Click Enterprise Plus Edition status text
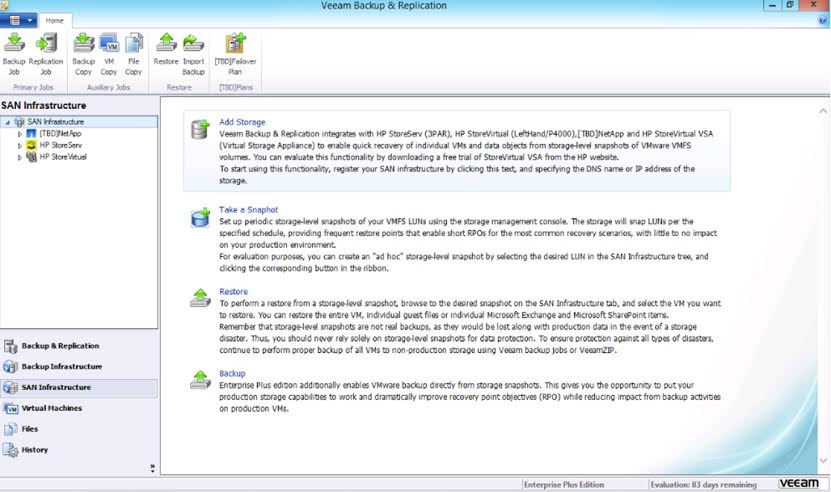 pos(564,485)
